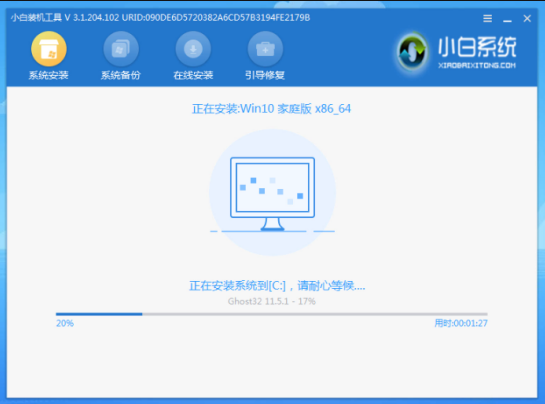Click the title bar version and URID text
This screenshot has width=545, height=404.
pyautogui.click(x=160, y=17)
